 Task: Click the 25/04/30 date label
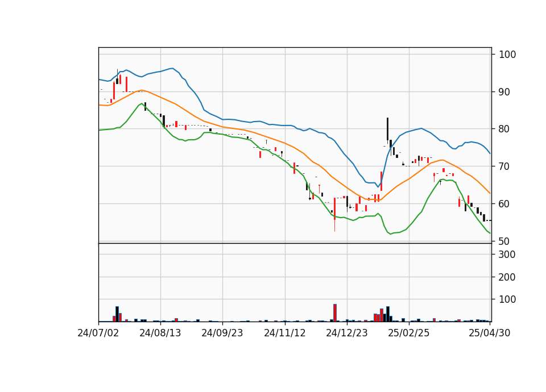(x=490, y=333)
